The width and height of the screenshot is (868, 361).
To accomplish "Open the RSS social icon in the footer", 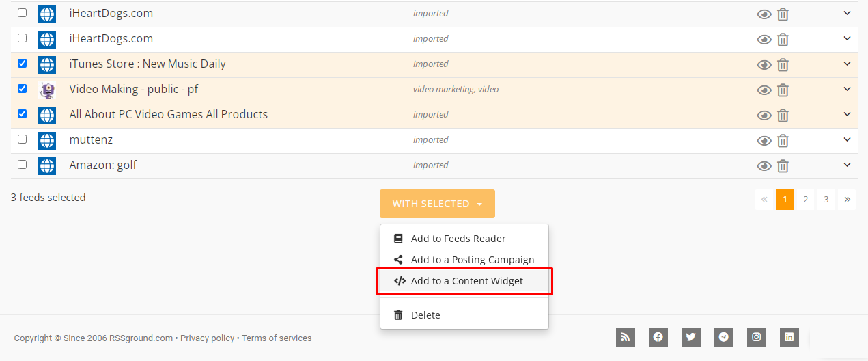I will pyautogui.click(x=625, y=337).
